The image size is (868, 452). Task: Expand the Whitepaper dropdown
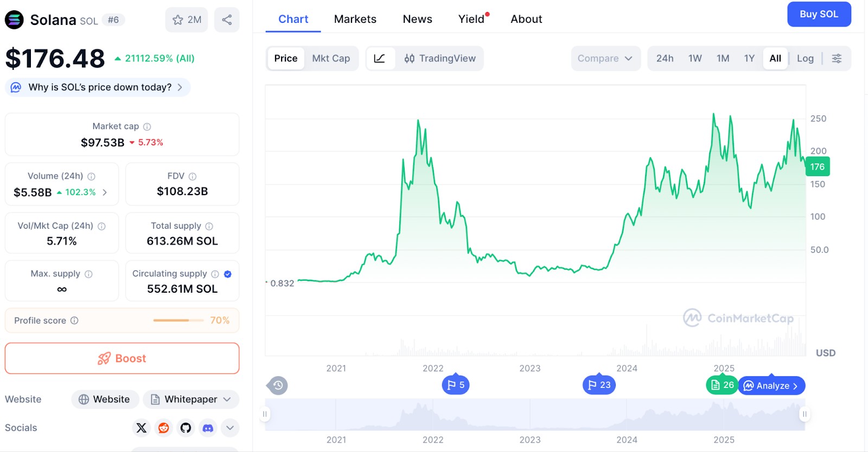point(191,399)
